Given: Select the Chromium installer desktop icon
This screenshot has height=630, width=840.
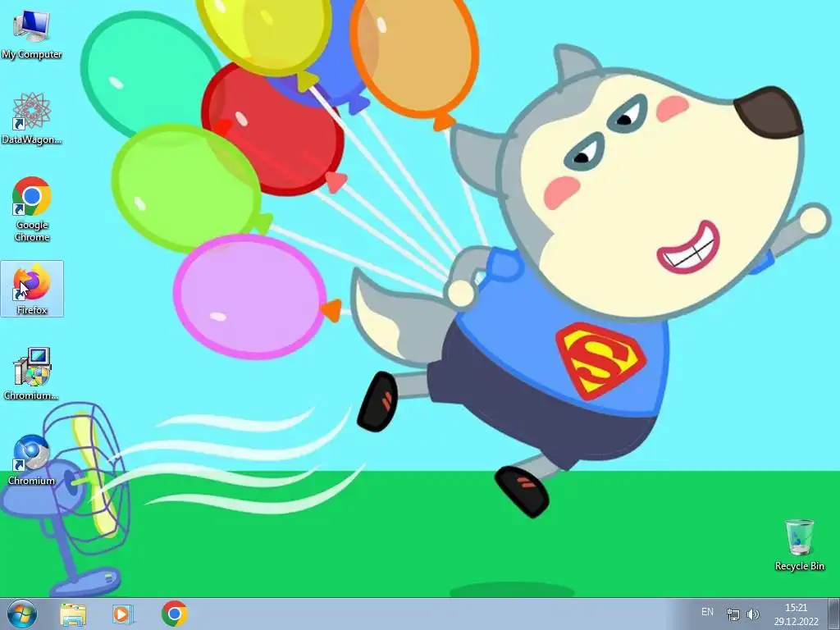Looking at the screenshot, I should [32, 374].
